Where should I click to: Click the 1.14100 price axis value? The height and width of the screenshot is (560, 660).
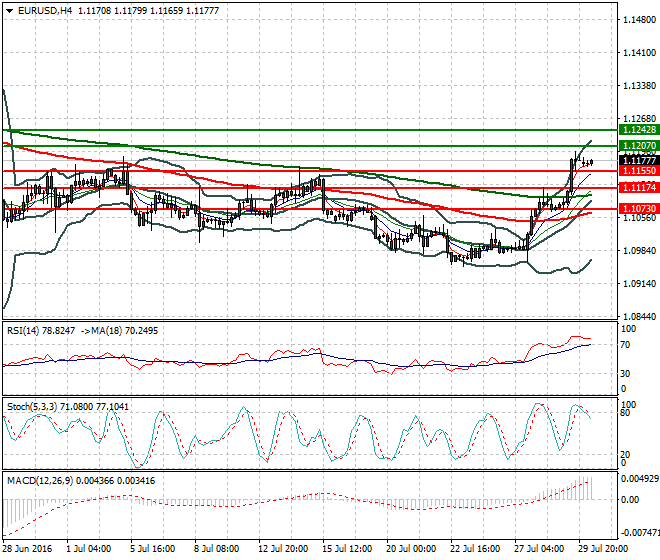(x=639, y=53)
